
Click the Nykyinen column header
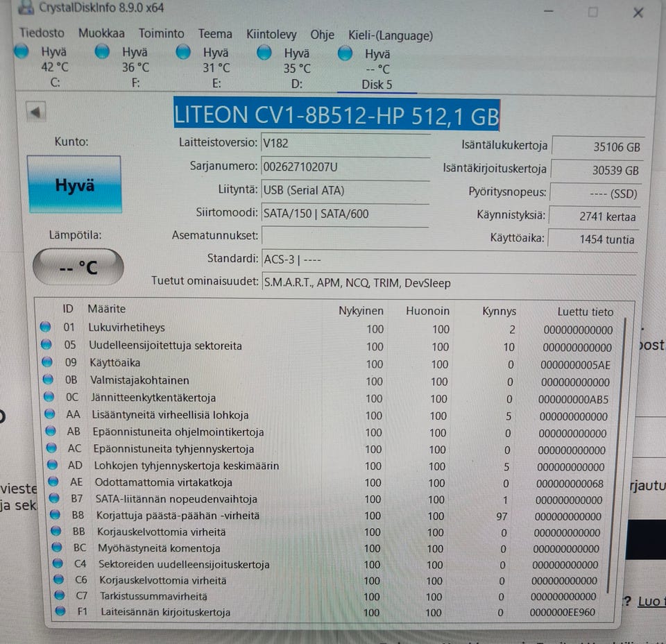tap(361, 310)
